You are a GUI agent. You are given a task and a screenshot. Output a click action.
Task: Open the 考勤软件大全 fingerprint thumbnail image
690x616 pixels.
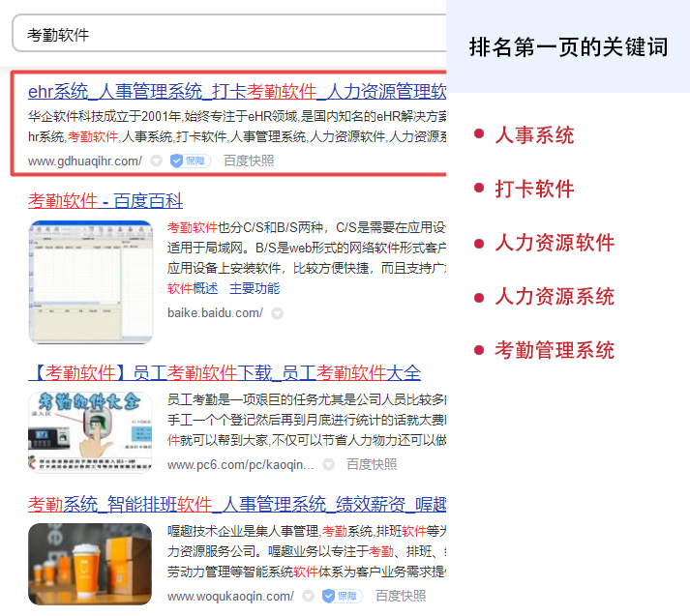click(x=90, y=431)
